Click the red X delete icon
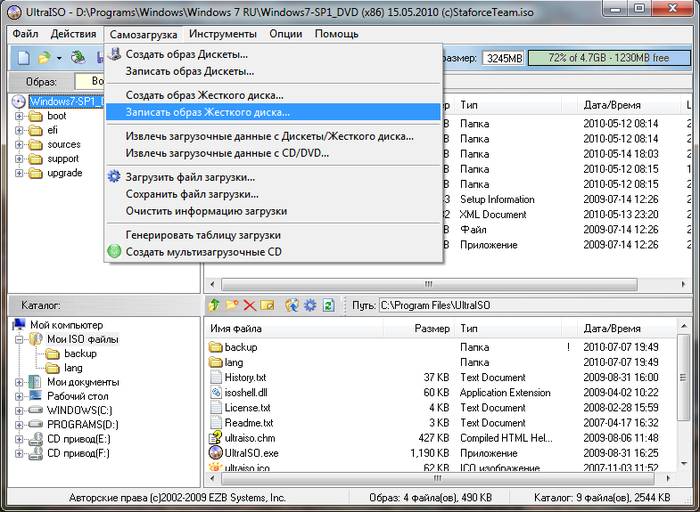Screen dimensions: 700x512 pos(250,305)
